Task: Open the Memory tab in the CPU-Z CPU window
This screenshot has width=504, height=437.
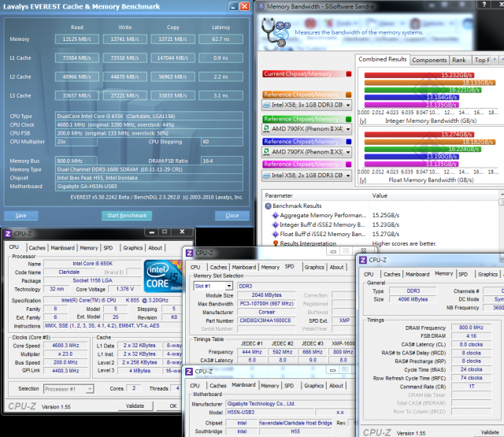Action: 89,248
